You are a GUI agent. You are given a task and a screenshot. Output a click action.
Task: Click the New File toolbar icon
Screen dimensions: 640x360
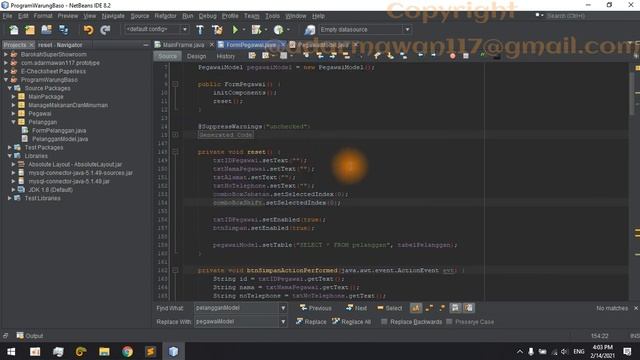[13, 30]
